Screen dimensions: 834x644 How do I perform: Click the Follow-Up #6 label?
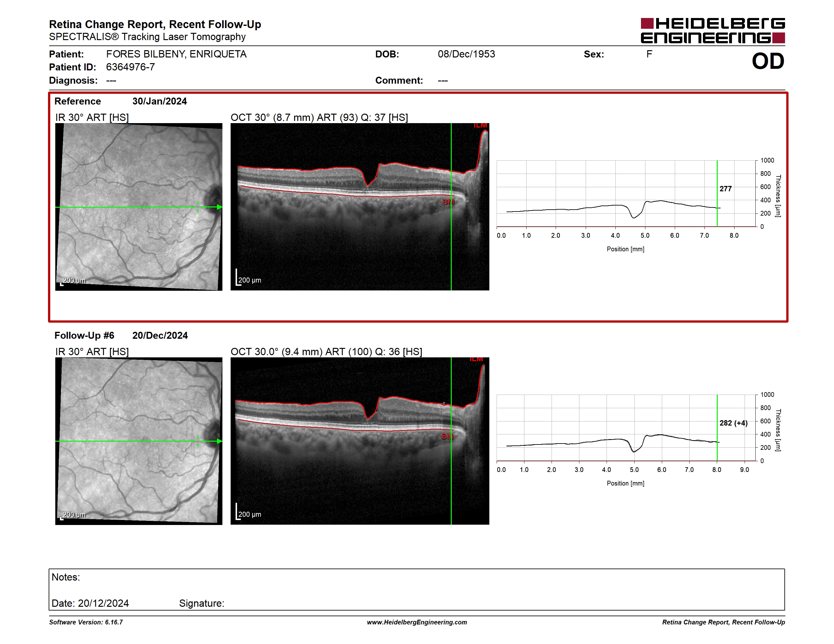[84, 336]
